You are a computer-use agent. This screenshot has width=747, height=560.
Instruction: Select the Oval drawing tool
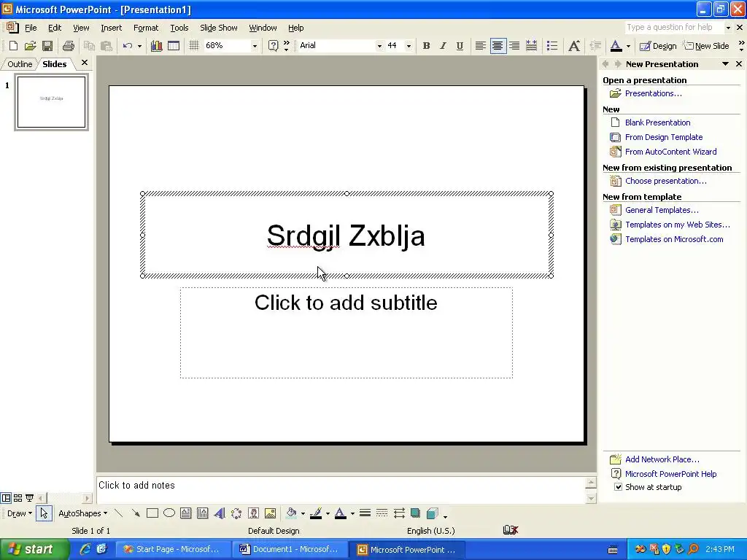point(169,513)
